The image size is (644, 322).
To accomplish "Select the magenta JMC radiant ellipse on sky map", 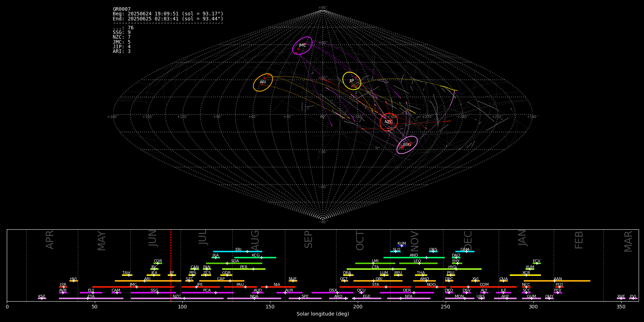I will [302, 45].
